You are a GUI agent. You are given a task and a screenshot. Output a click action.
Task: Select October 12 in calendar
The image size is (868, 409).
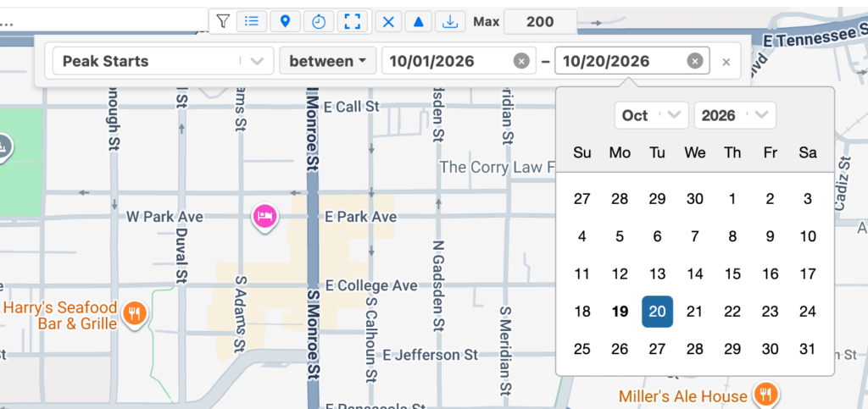coord(620,274)
